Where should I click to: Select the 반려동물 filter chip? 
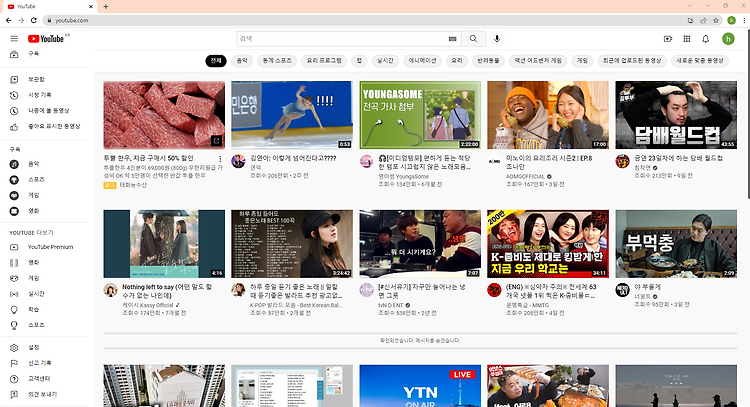coord(488,61)
